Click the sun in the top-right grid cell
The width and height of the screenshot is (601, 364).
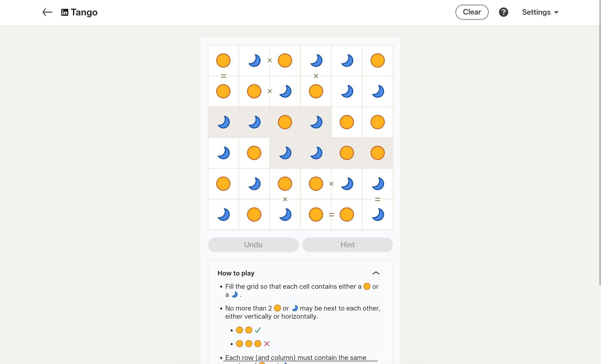click(378, 60)
